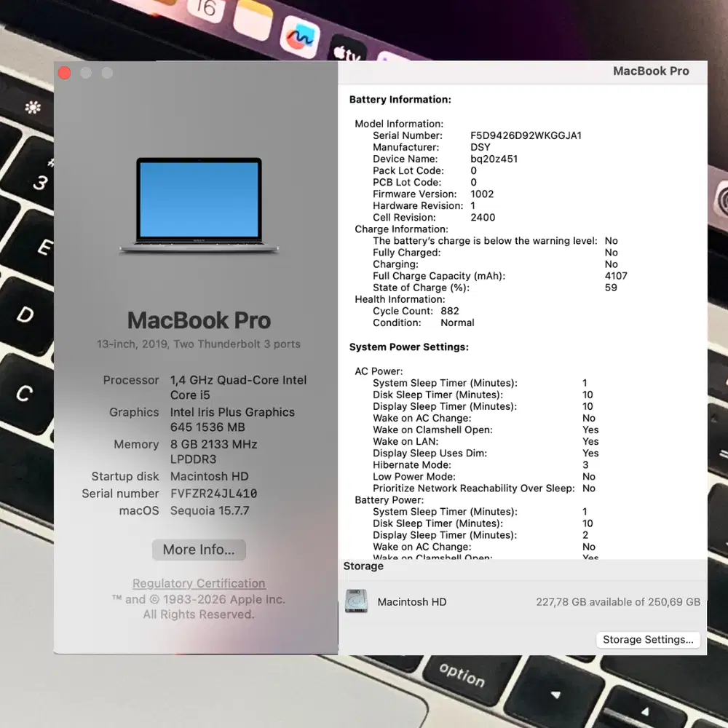728x728 pixels.
Task: Click the 'Pack Lot Code:' row label
Action: (408, 170)
